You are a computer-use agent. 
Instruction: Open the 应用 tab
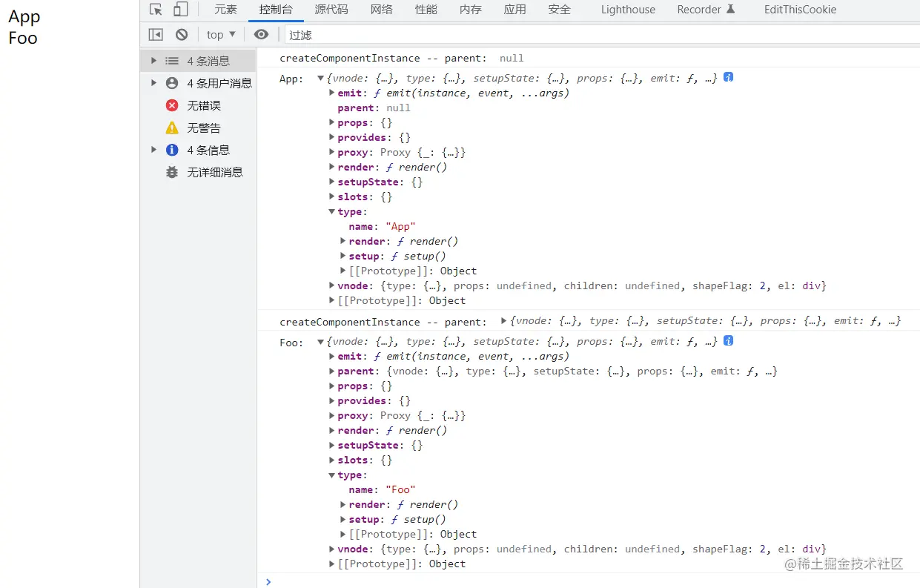tap(515, 10)
